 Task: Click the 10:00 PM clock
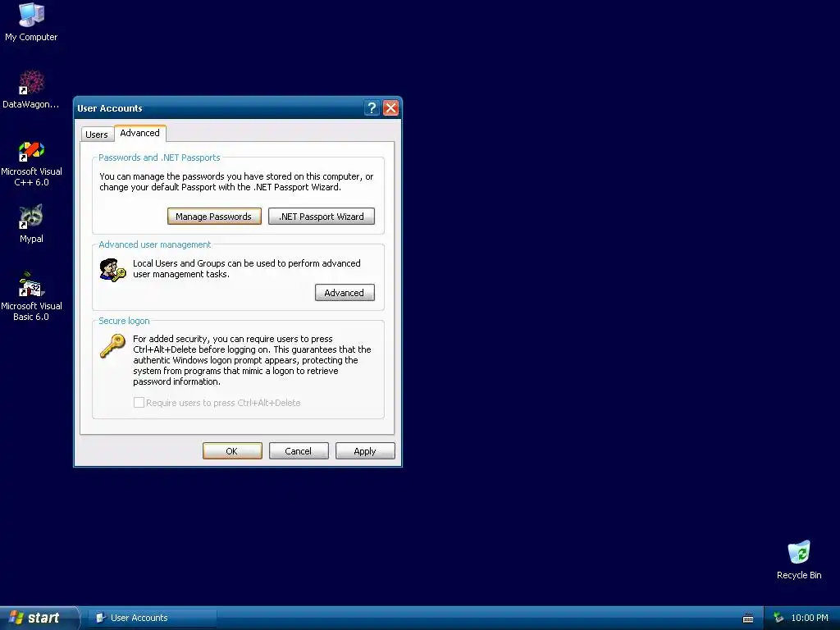pos(810,618)
